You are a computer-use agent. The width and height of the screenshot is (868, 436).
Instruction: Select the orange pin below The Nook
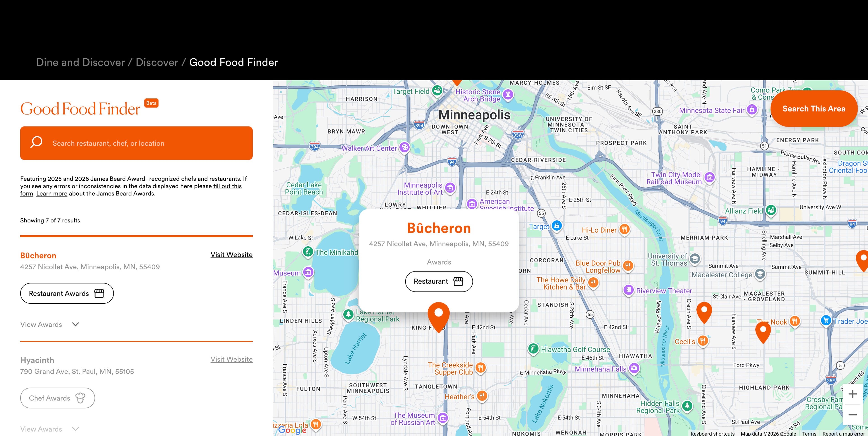coord(763,332)
